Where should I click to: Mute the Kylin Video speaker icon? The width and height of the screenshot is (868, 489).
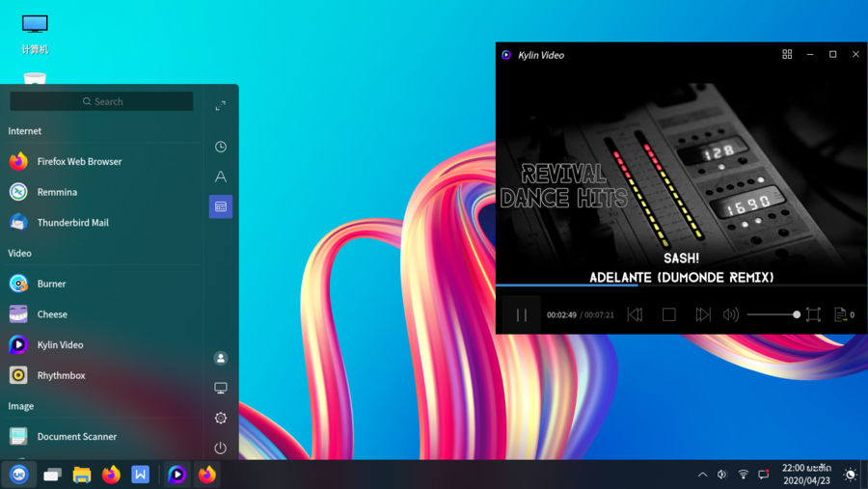pyautogui.click(x=731, y=314)
